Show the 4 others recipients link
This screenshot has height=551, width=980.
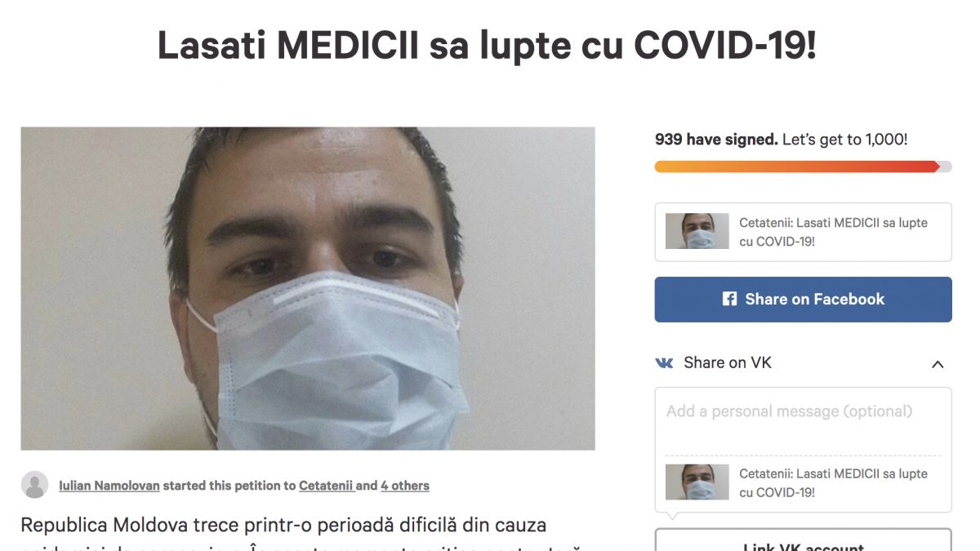[405, 486]
